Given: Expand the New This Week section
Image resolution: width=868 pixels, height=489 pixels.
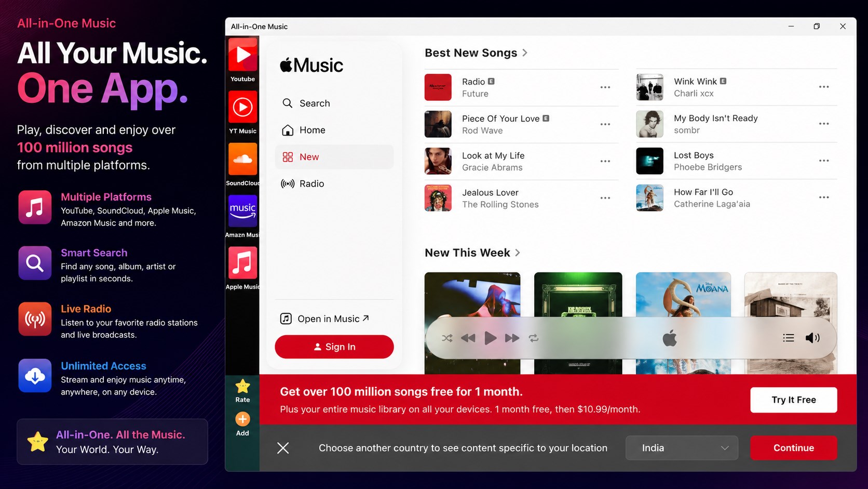Looking at the screenshot, I should [x=518, y=253].
